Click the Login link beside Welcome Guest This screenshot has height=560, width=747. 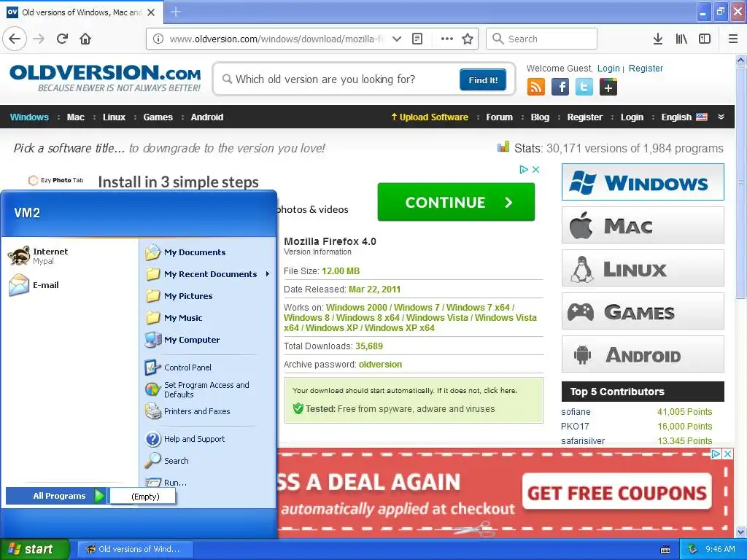point(608,68)
